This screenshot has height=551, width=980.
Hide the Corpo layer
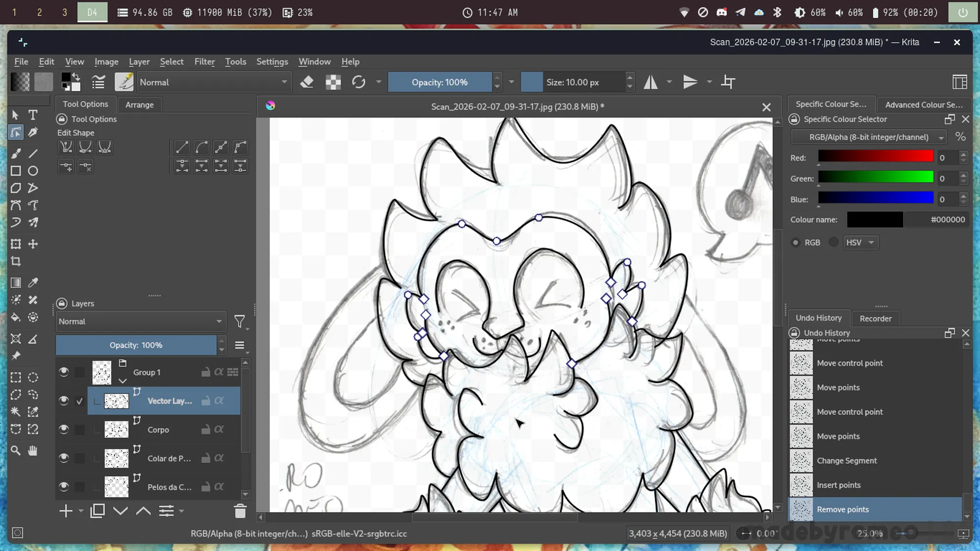pyautogui.click(x=64, y=429)
